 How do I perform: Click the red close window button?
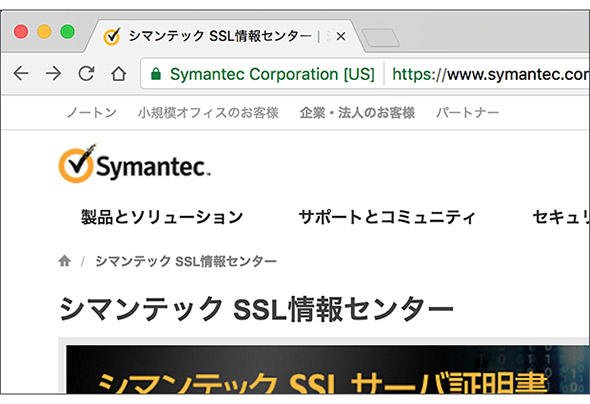tap(21, 32)
